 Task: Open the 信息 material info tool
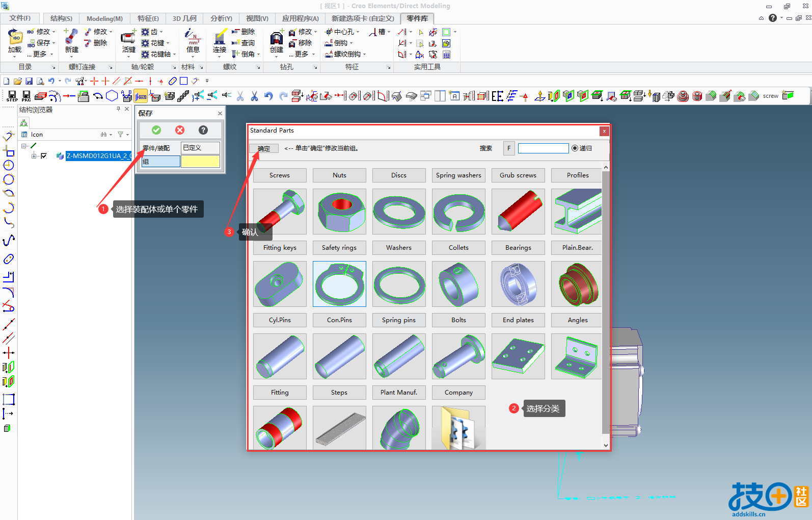[x=193, y=41]
